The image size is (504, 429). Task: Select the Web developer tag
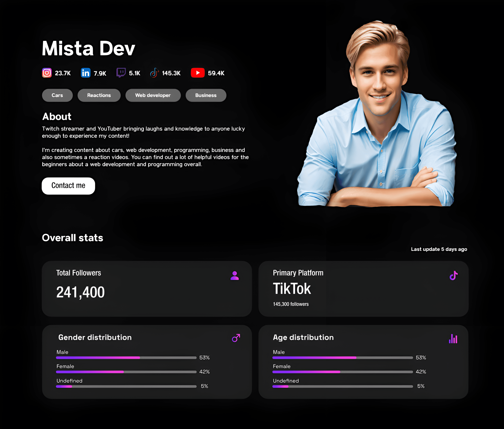152,95
